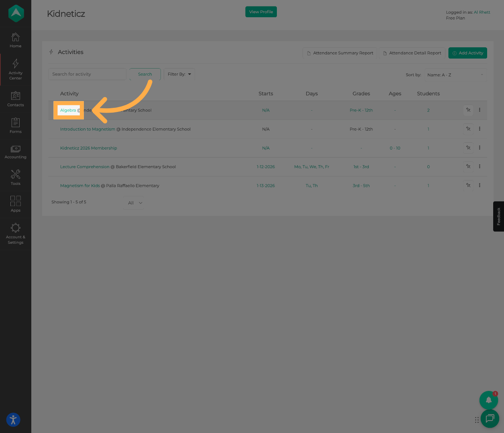Pin the Lecture Comprehension row
The width and height of the screenshot is (504, 433).
click(x=468, y=166)
